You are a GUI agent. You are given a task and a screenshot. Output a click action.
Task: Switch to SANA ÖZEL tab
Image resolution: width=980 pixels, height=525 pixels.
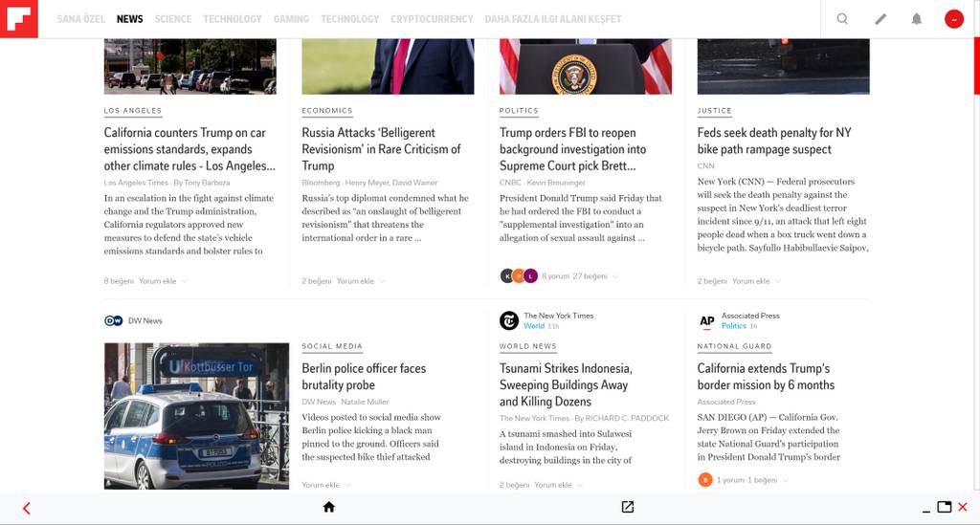[80, 19]
